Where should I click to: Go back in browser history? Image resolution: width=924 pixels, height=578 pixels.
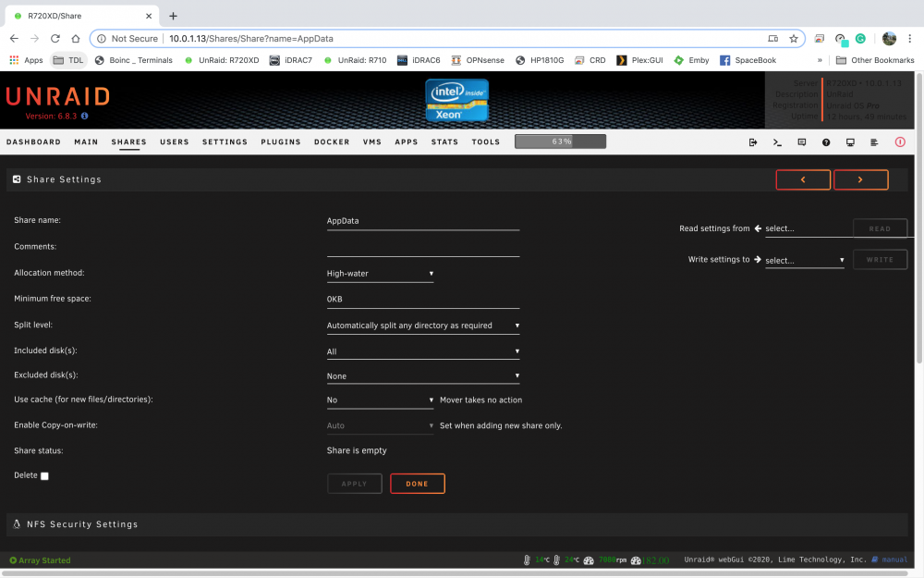[14, 38]
